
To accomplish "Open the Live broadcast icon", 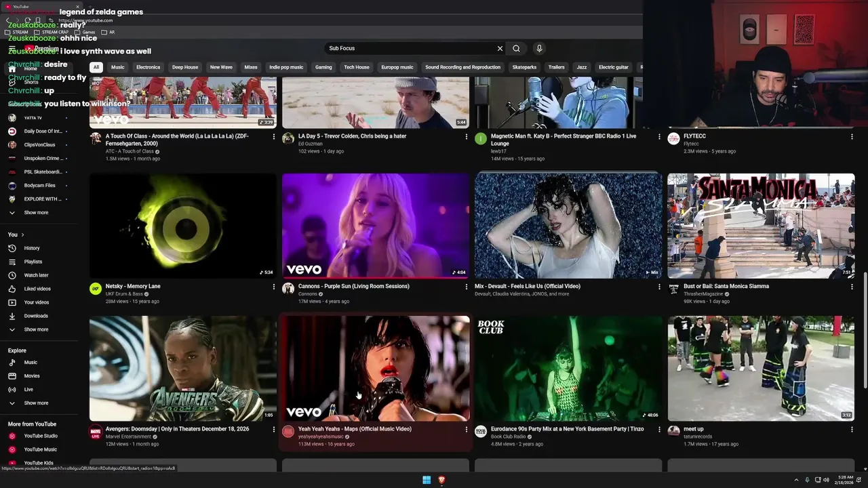I will (12, 390).
